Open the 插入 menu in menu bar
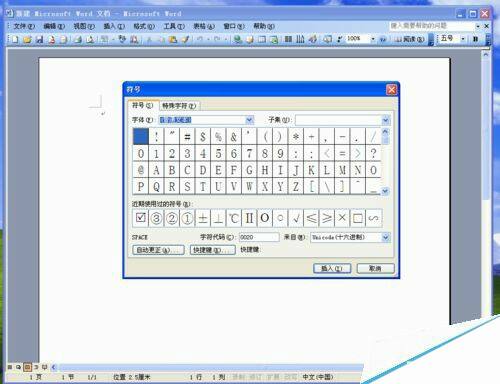The width and height of the screenshot is (500, 384). [x=114, y=26]
